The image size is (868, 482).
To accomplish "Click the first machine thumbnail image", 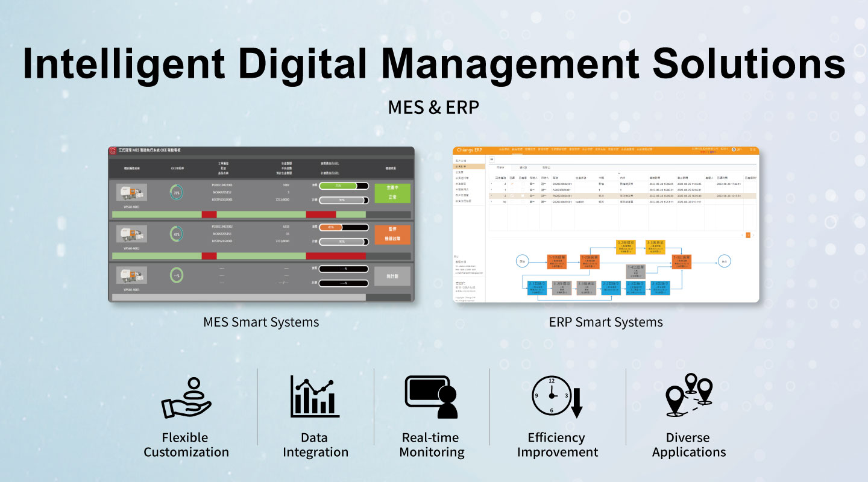I will (131, 193).
